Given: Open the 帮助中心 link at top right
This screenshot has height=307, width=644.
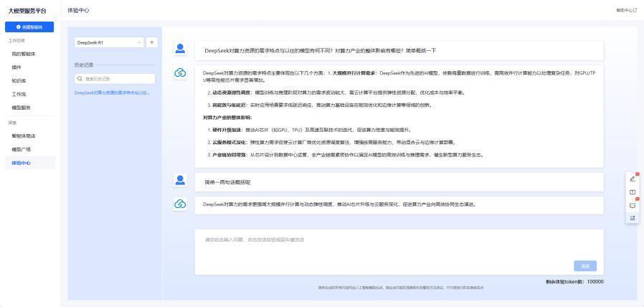Looking at the screenshot, I should [x=625, y=10].
